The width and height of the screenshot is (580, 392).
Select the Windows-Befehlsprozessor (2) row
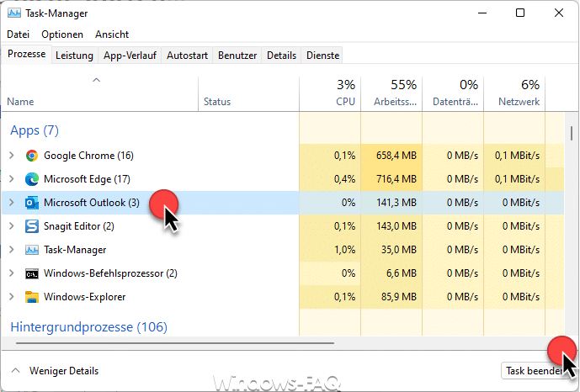[283, 273]
